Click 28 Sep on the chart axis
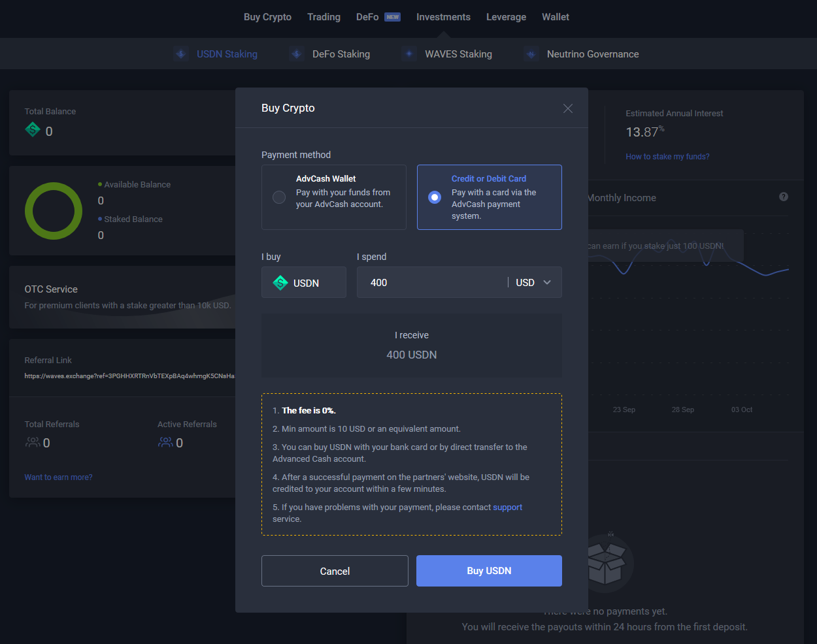The image size is (817, 644). 683,410
